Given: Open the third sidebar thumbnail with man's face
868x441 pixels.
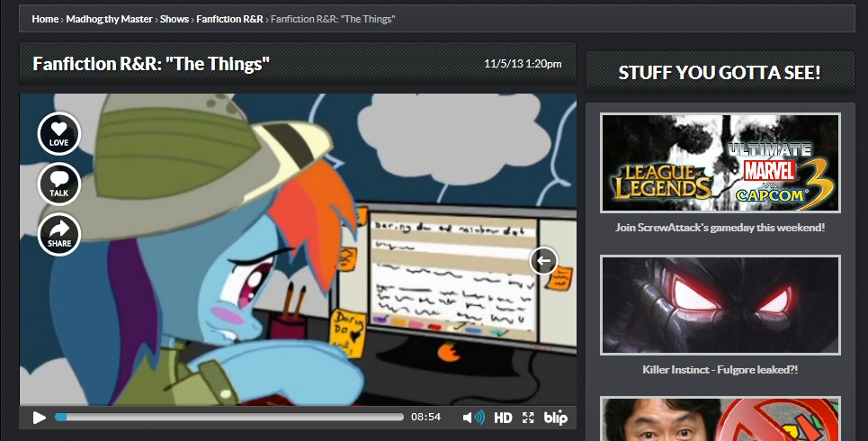Looking at the screenshot, I should 720,418.
